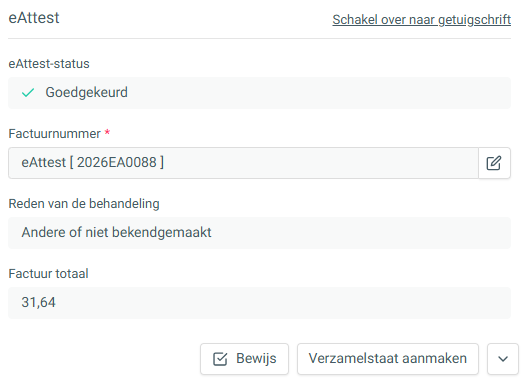
Task: Click the 'Reden van de behandeling' label
Action: [x=84, y=204]
